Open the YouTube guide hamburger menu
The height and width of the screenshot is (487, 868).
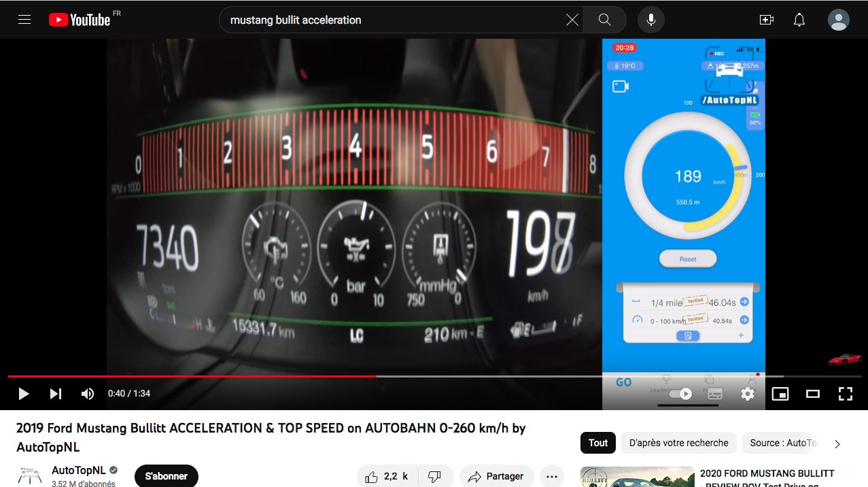24,20
